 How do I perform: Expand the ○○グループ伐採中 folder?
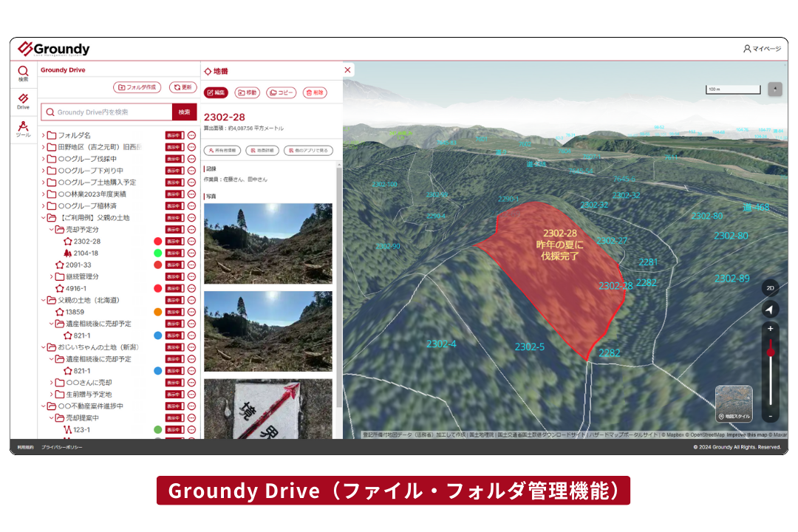tap(44, 159)
